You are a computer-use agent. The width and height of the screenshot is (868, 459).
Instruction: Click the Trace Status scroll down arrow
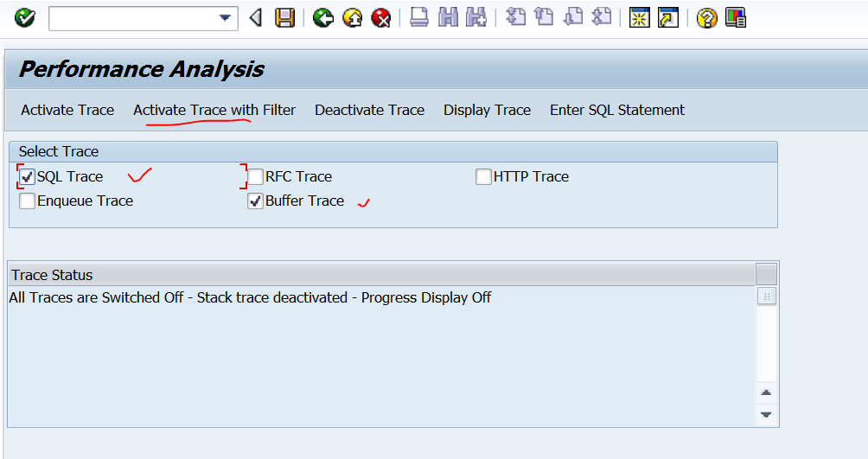tap(766, 414)
